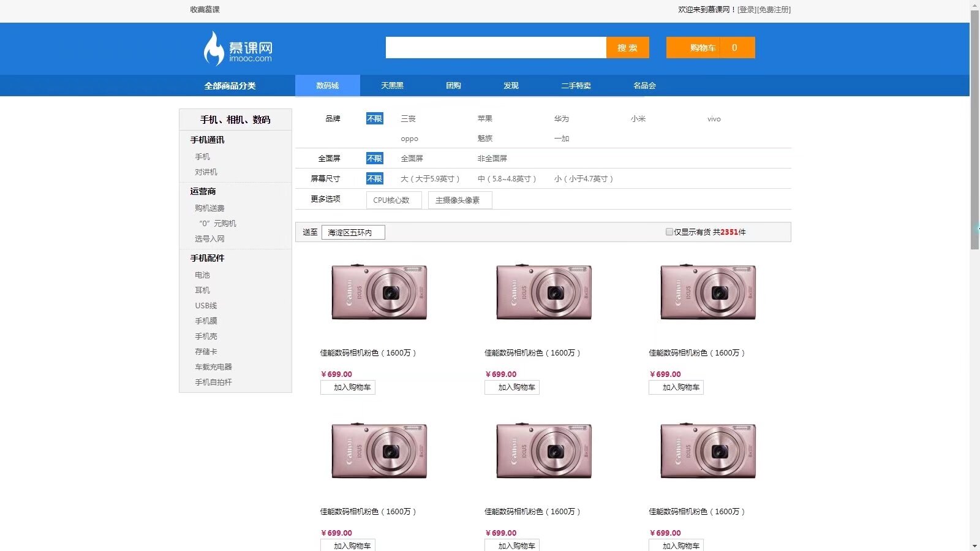
Task: Filter by brand vivo
Action: pos(714,119)
